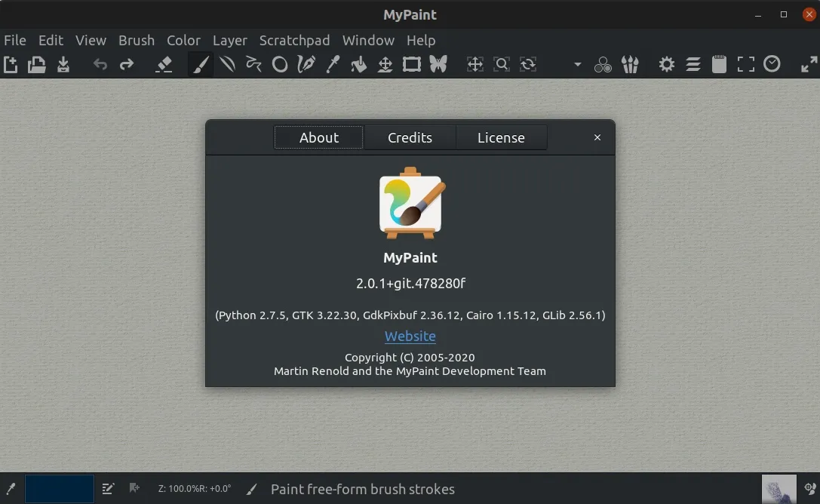Click the current color swatch in the status bar

click(x=59, y=489)
